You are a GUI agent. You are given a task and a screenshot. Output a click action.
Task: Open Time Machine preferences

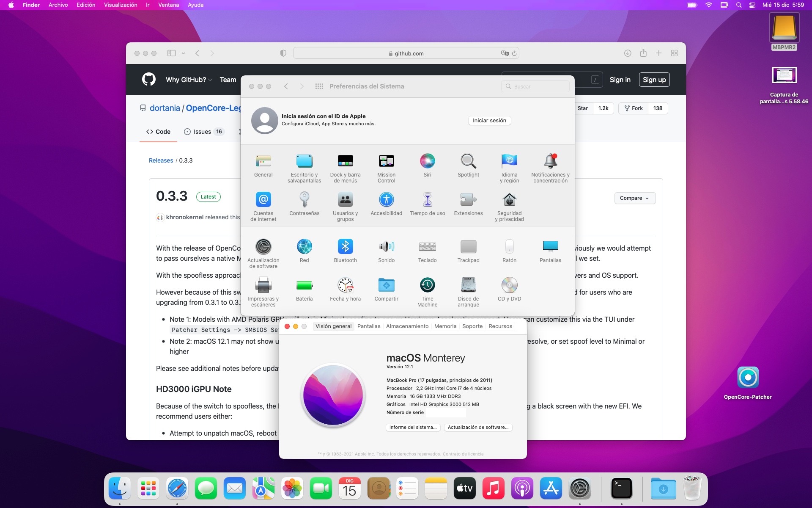pyautogui.click(x=427, y=285)
